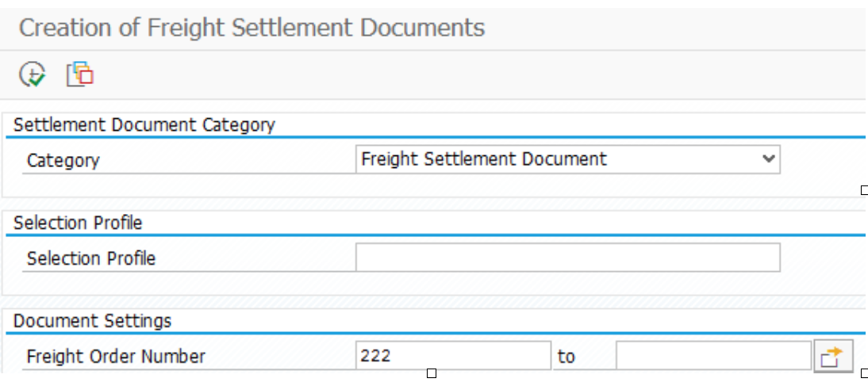This screenshot has width=868, height=382.
Task: Click the small square handle below 222 field
Action: [432, 374]
